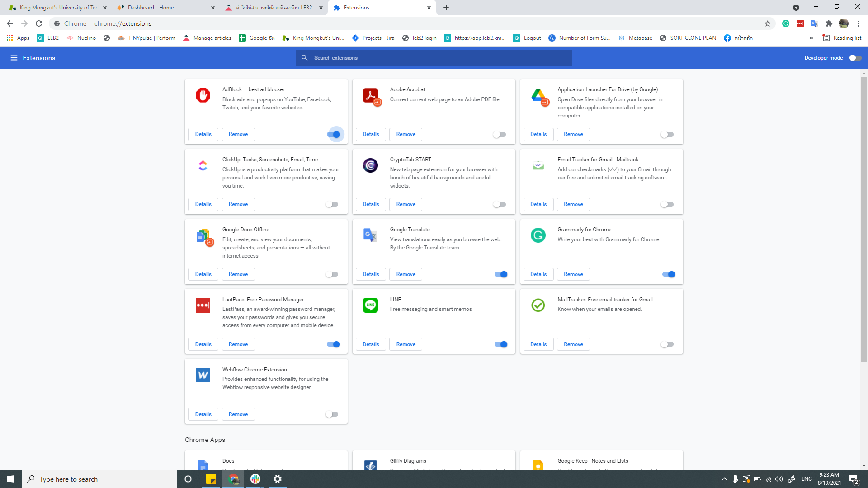The width and height of the screenshot is (868, 488).
Task: Open Settings gear in taskbar
Action: tap(278, 479)
